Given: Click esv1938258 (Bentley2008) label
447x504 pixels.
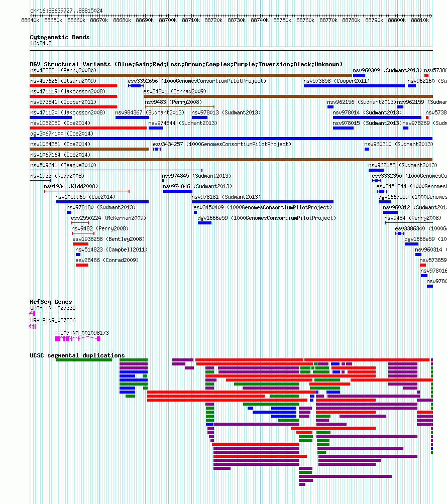Looking at the screenshot, I should point(108,239).
